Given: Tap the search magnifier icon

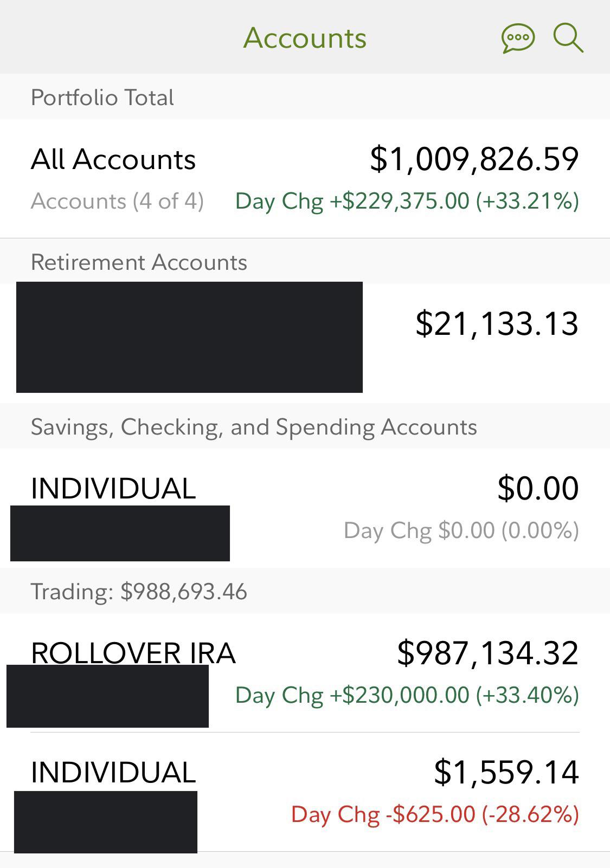Looking at the screenshot, I should 568,38.
